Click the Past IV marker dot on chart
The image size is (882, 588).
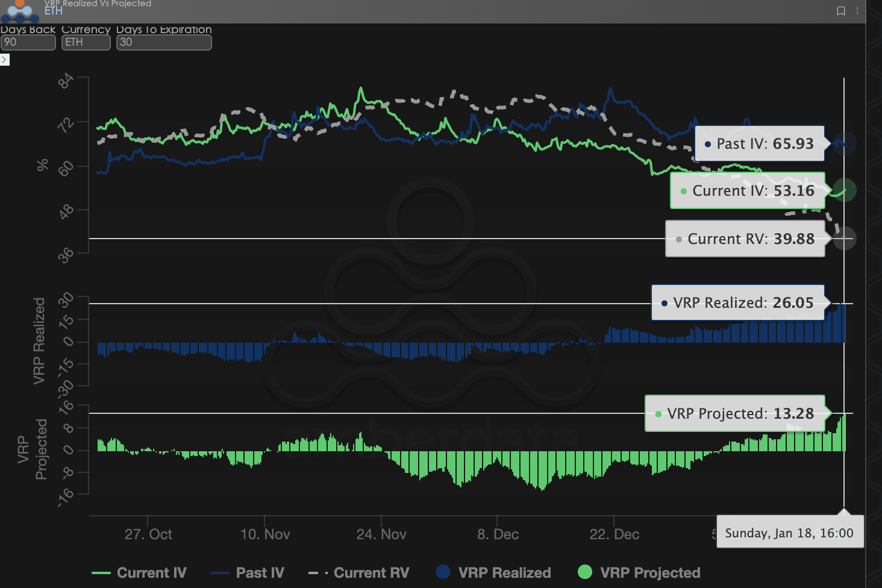click(845, 143)
